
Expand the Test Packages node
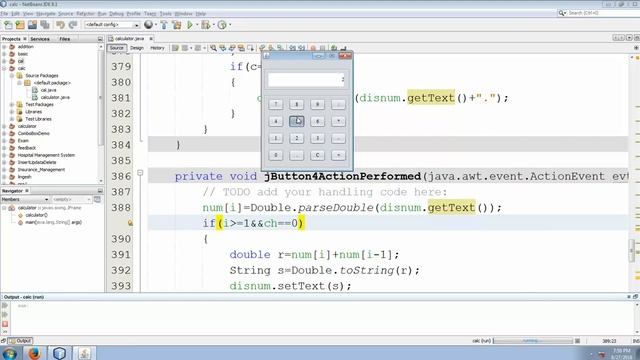(x=12, y=104)
